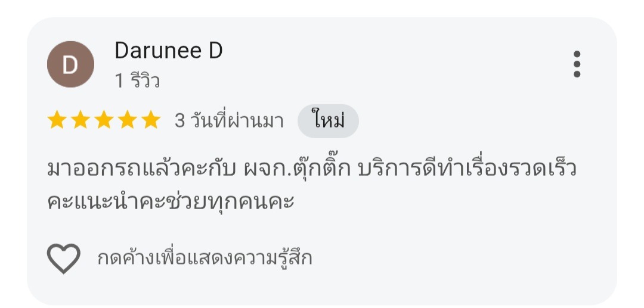Click the second yellow rating star
Viewport: 644px width, 308px height.
coord(80,121)
